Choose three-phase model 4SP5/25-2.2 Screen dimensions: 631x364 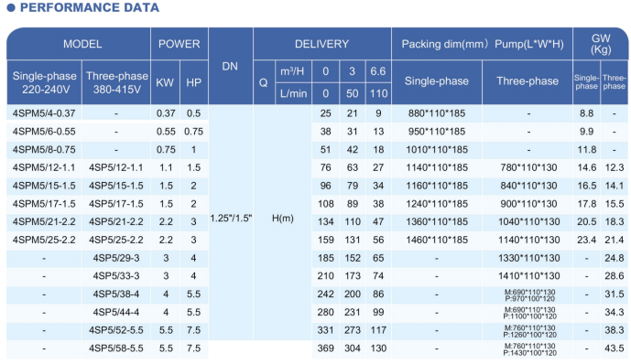116,240
